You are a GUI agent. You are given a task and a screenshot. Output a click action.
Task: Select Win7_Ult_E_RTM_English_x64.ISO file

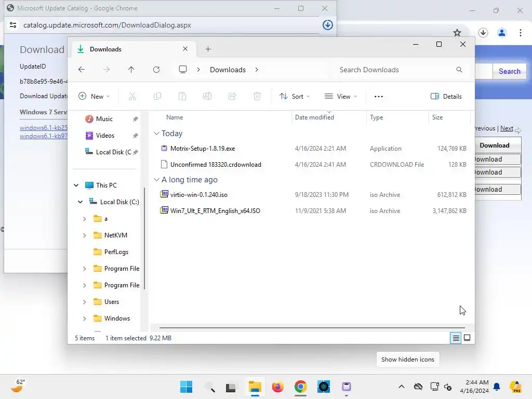click(x=215, y=211)
